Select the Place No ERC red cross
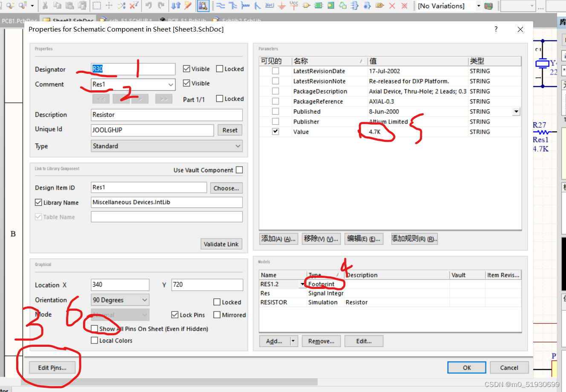Image resolution: width=566 pixels, height=392 pixels. coord(392,6)
